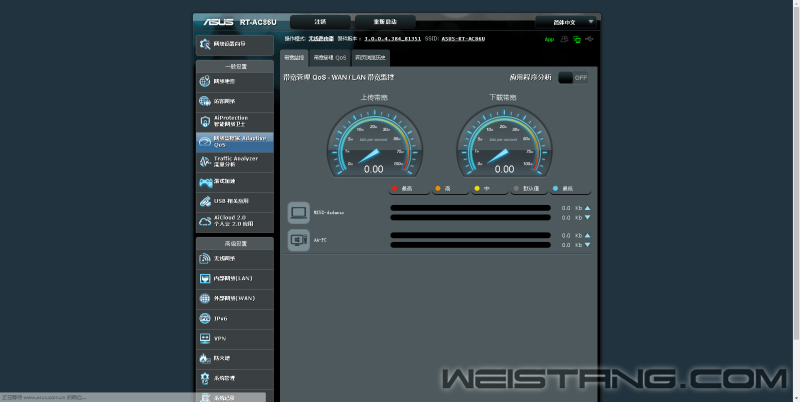Open the WAN settings sidebar entry
This screenshot has width=800, height=402.
[x=235, y=298]
